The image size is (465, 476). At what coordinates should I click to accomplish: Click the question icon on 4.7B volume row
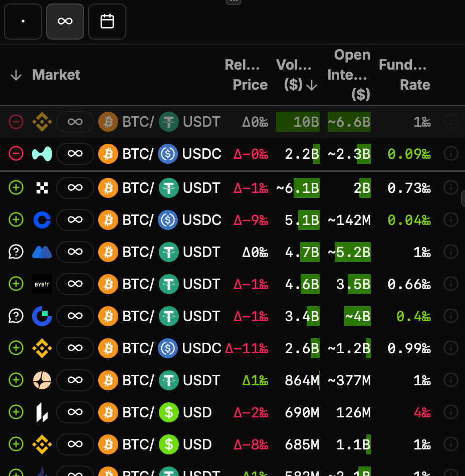point(16,252)
